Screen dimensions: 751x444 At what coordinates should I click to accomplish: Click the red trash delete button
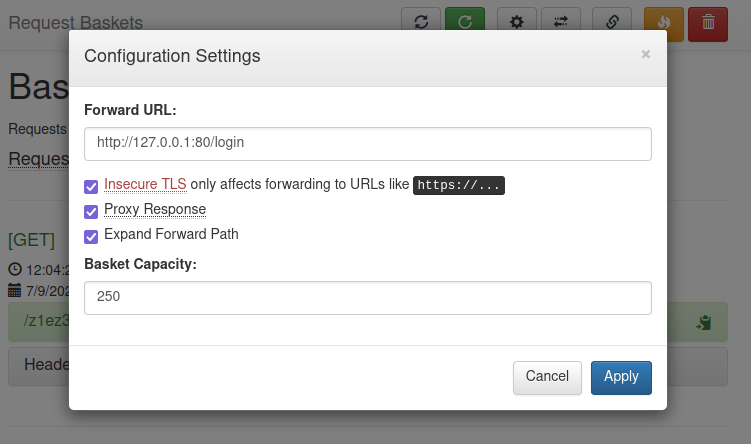708,22
